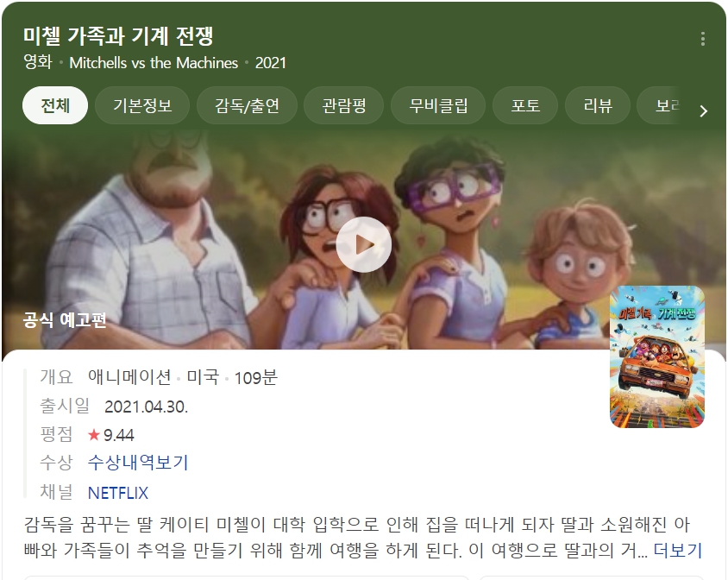Click the red star rating 9.44

coord(111,435)
